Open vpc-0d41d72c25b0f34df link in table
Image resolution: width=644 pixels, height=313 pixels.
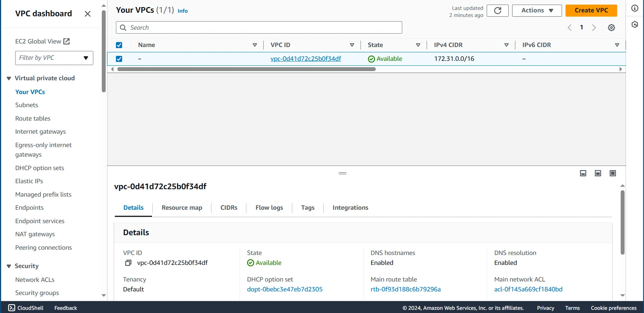point(306,59)
